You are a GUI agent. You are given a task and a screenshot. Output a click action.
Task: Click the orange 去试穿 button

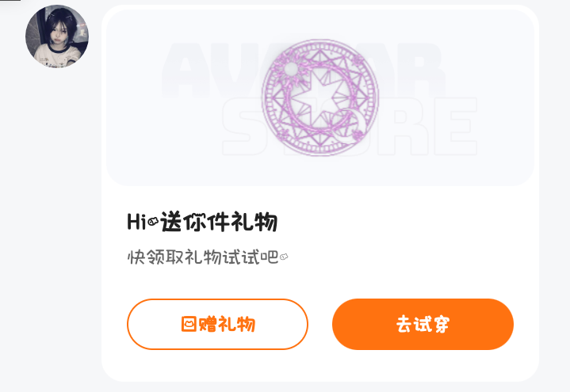click(x=423, y=324)
